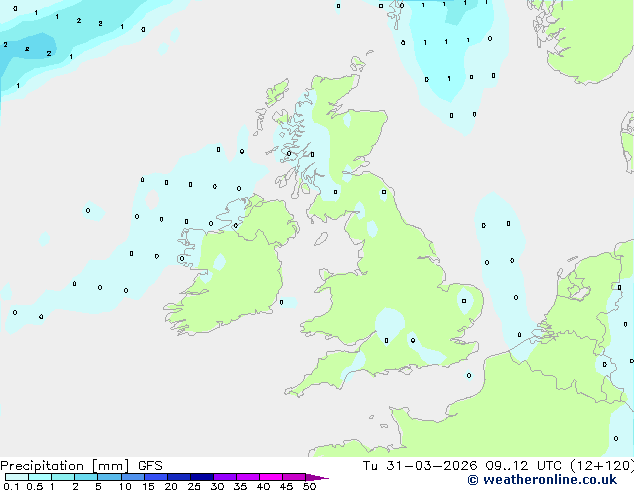Image resolution: width=634 pixels, height=490 pixels.
Task: Click the '10' legend scale label
Action: [125, 486]
